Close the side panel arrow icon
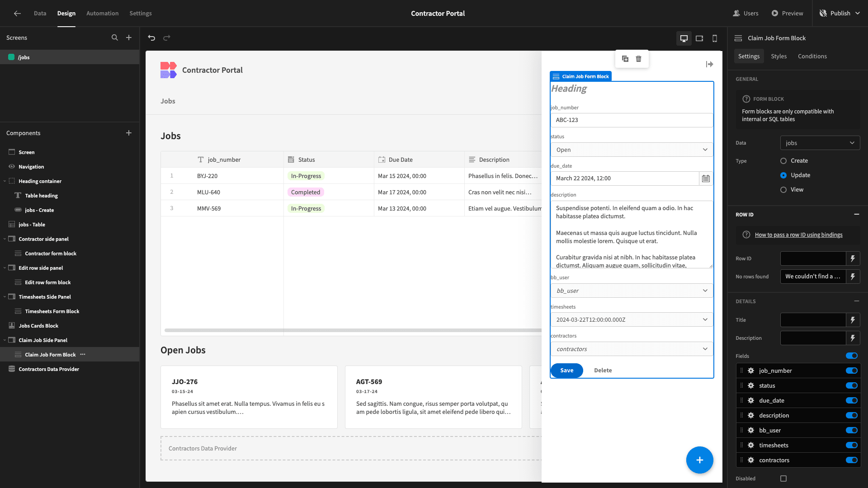 [x=709, y=65]
